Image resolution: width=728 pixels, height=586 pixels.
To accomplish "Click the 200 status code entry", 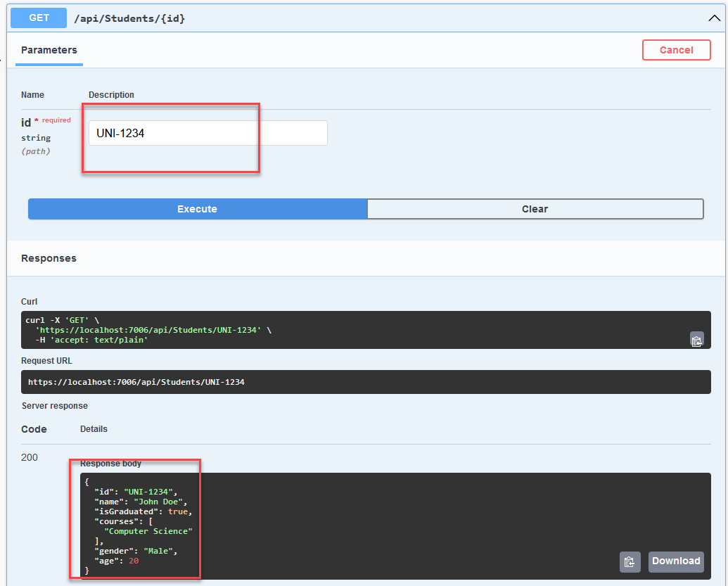I will [x=29, y=457].
